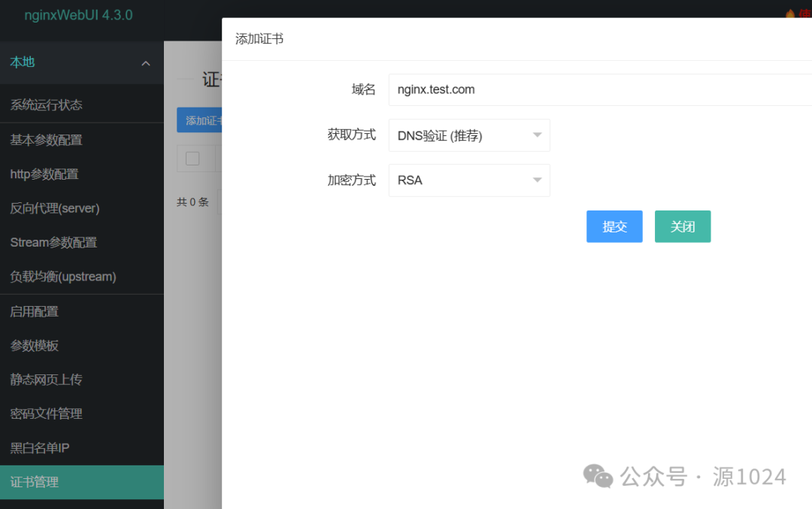The image size is (812, 509).
Task: Toggle the select-all checkbox in certificate table
Action: pyautogui.click(x=192, y=159)
